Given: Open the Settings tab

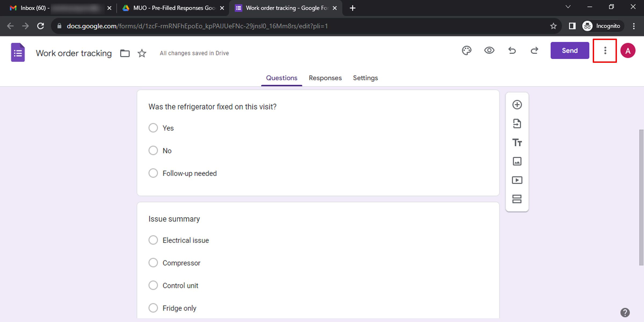Looking at the screenshot, I should pyautogui.click(x=365, y=78).
